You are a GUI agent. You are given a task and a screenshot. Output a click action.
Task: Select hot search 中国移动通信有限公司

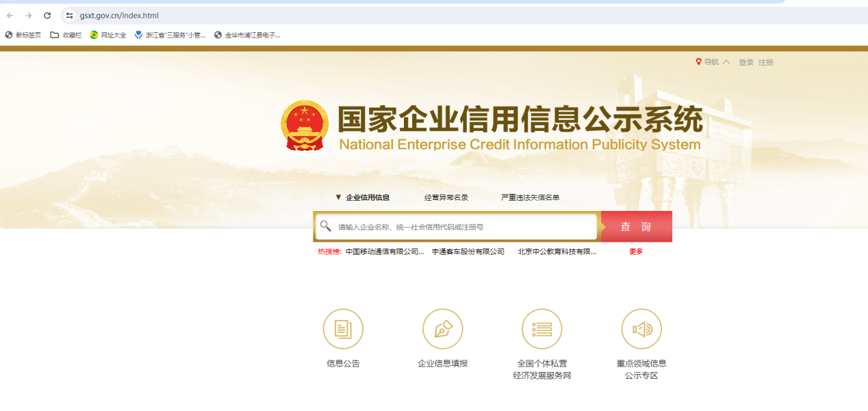tap(385, 251)
